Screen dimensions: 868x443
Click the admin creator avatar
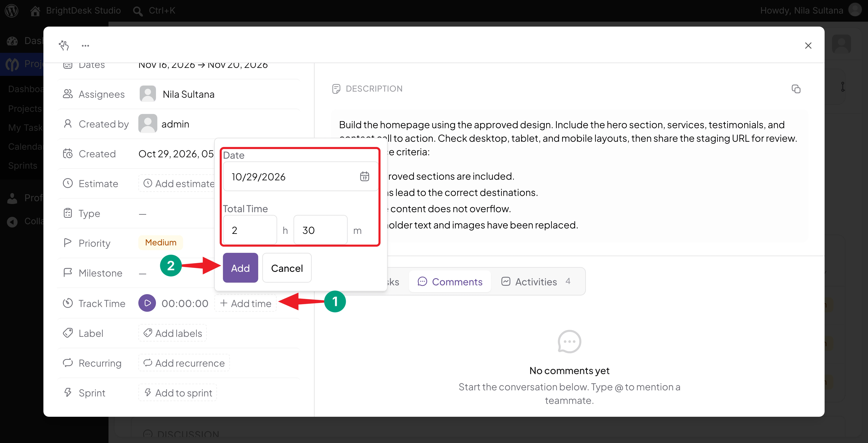click(148, 124)
